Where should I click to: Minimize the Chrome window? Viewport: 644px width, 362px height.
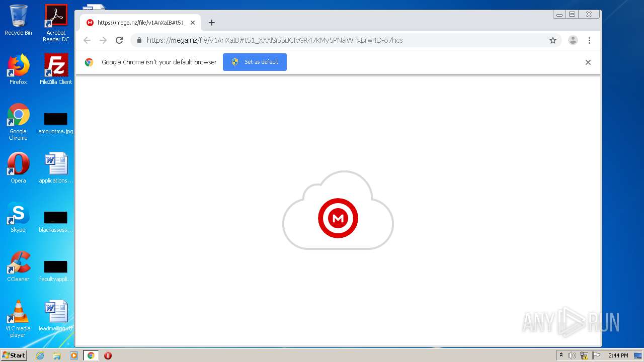point(559,15)
